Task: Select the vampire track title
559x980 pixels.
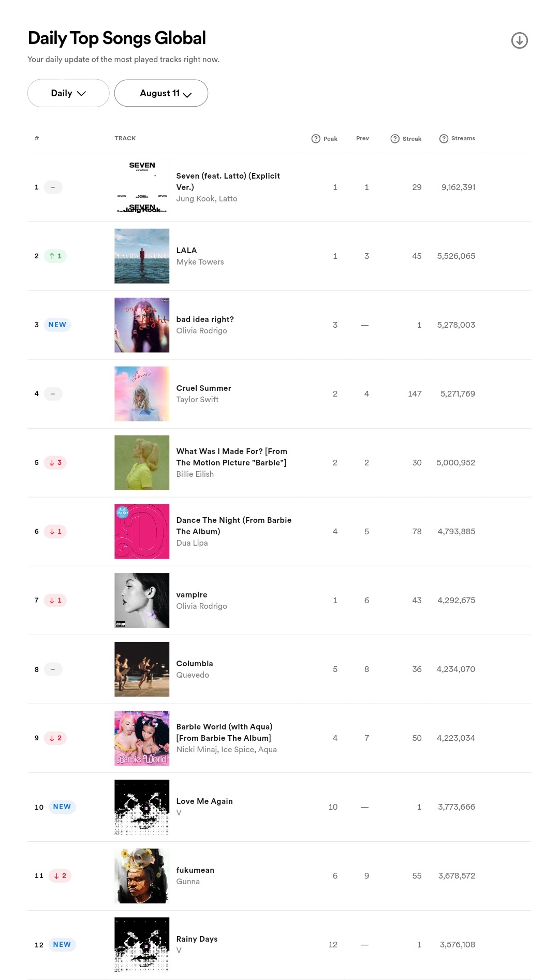Action: 192,595
